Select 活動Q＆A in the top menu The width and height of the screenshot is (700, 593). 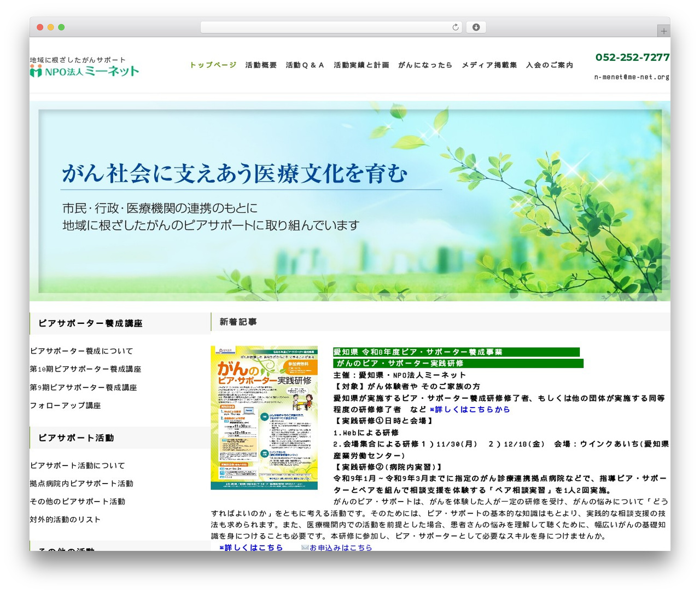pyautogui.click(x=305, y=65)
